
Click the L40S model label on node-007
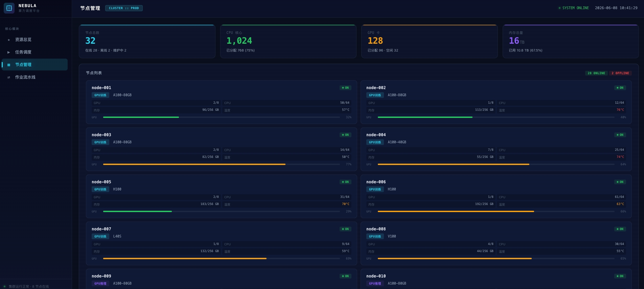pyautogui.click(x=117, y=236)
